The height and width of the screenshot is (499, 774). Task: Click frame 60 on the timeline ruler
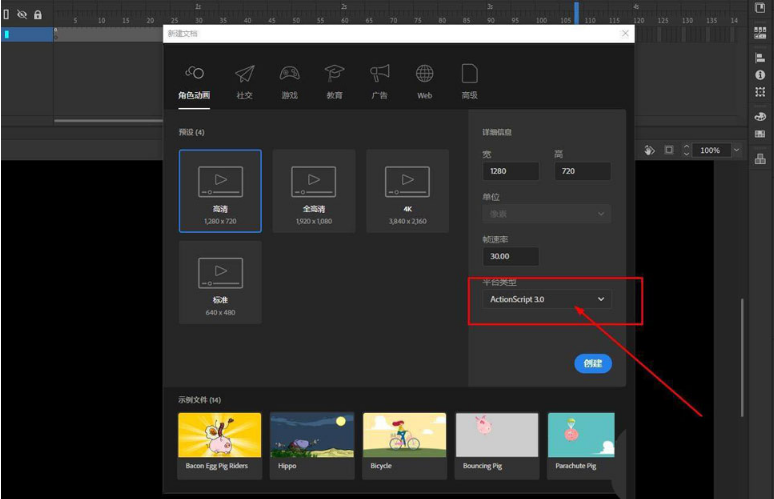(x=344, y=20)
